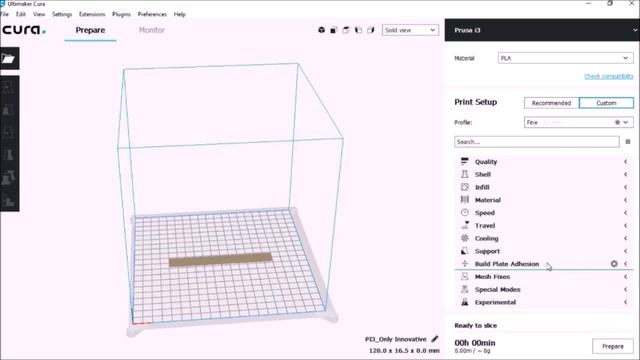Switch to the Prepare tab
Image resolution: width=640 pixels, height=360 pixels.
[90, 30]
